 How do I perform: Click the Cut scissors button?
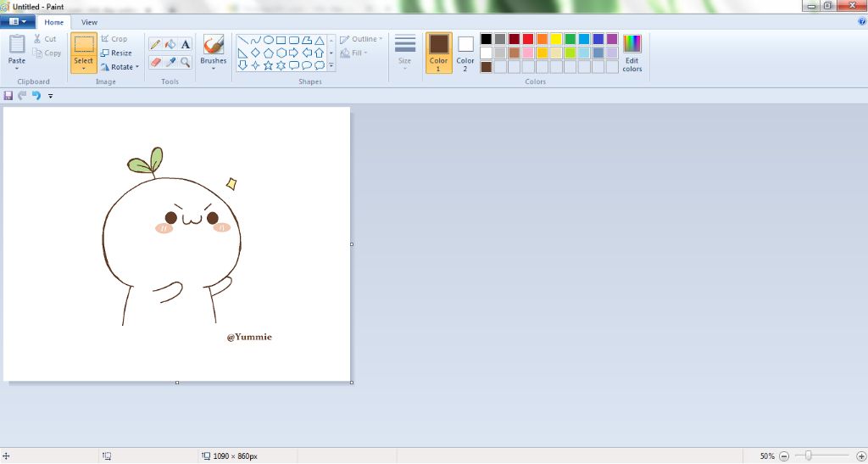46,39
